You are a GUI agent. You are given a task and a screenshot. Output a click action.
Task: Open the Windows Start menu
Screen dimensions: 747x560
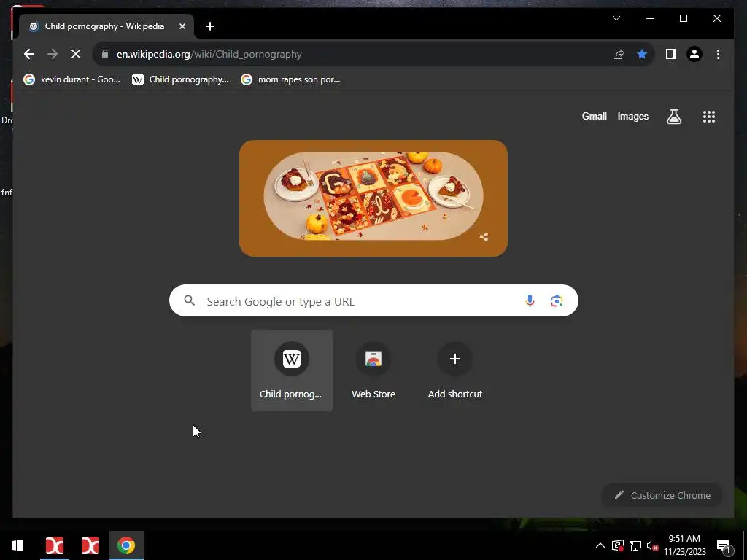click(18, 545)
